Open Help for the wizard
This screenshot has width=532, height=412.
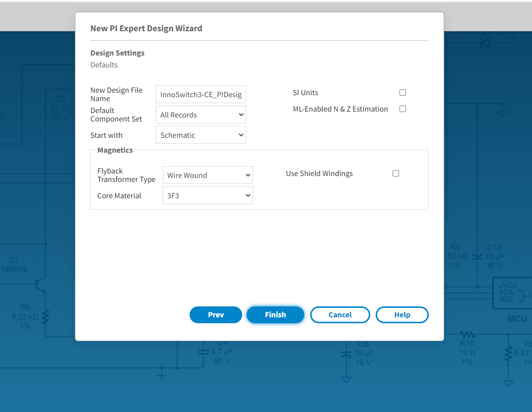pos(402,315)
